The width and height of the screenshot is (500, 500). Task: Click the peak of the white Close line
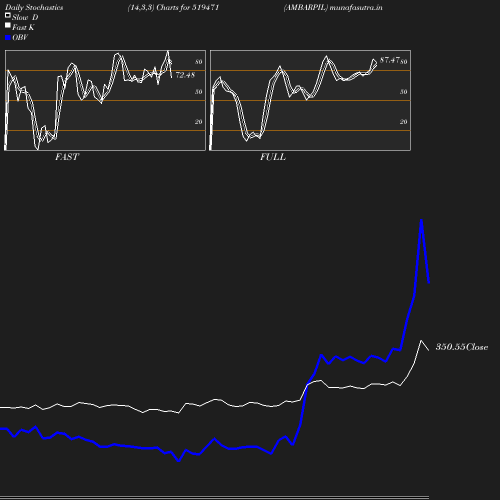(421, 341)
